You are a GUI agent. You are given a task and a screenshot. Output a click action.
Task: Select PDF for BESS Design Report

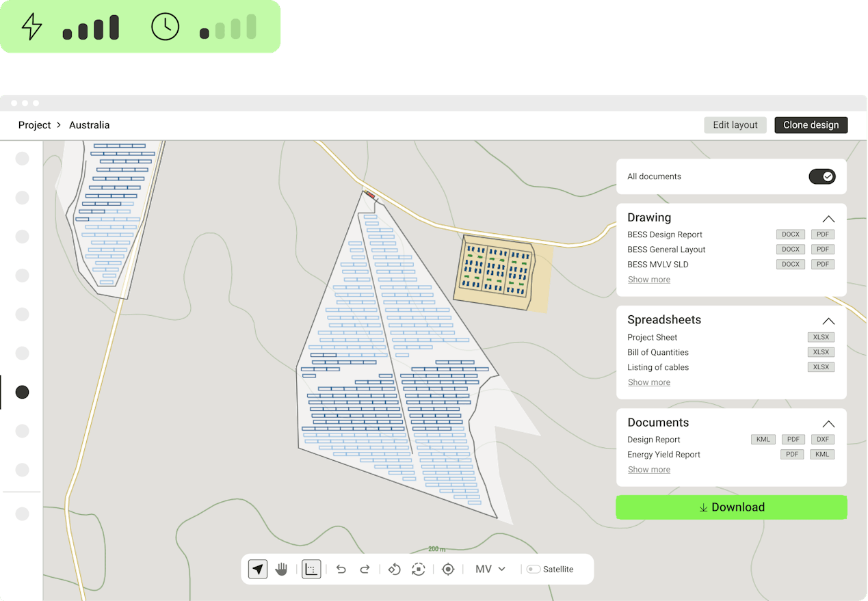click(823, 235)
